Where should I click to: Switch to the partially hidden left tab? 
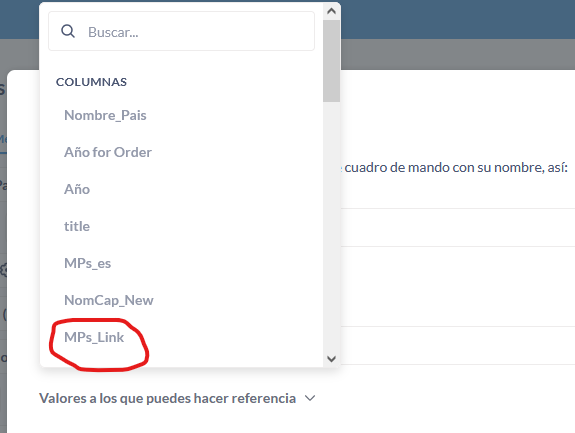click(3, 140)
